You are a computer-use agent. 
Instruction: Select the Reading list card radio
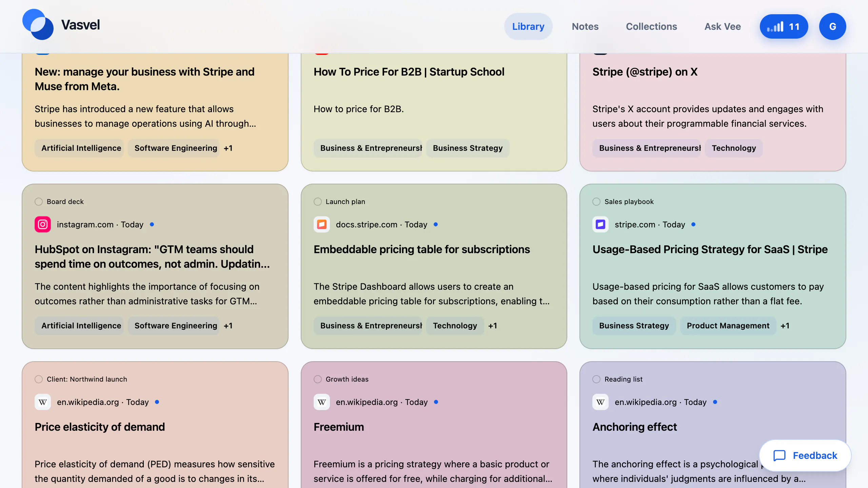[596, 379]
